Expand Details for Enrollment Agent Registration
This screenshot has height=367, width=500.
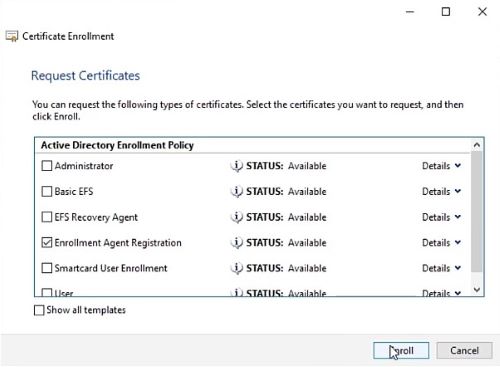441,242
